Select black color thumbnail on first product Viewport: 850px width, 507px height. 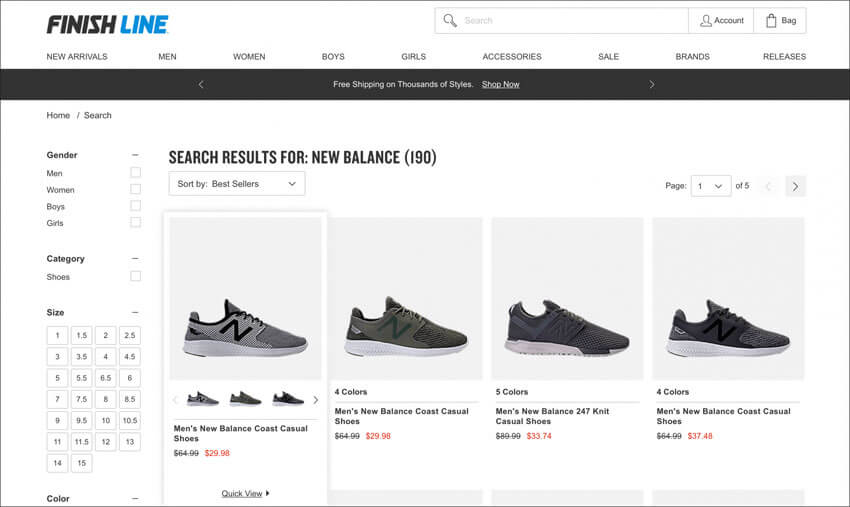[x=288, y=399]
